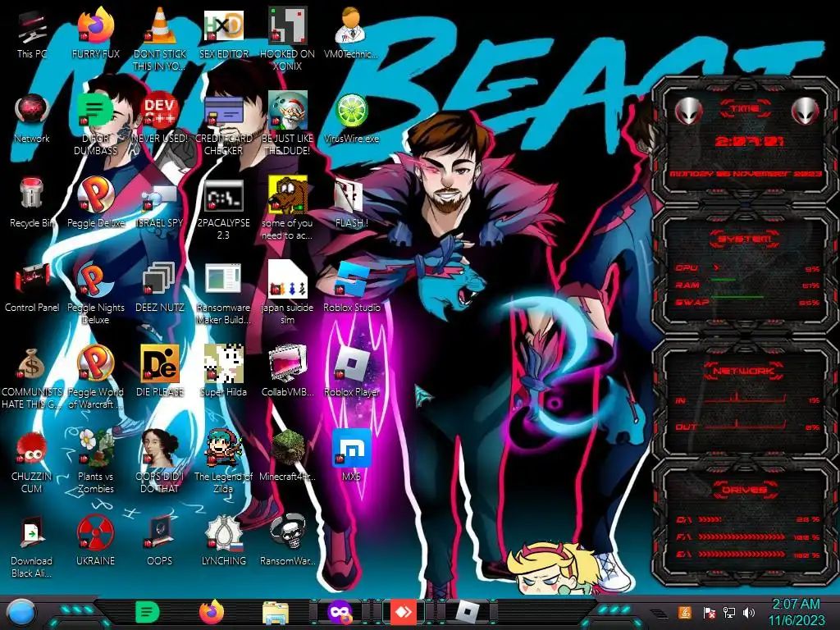Click the E:\ drive usage bar
840x630 pixels.
(x=742, y=554)
